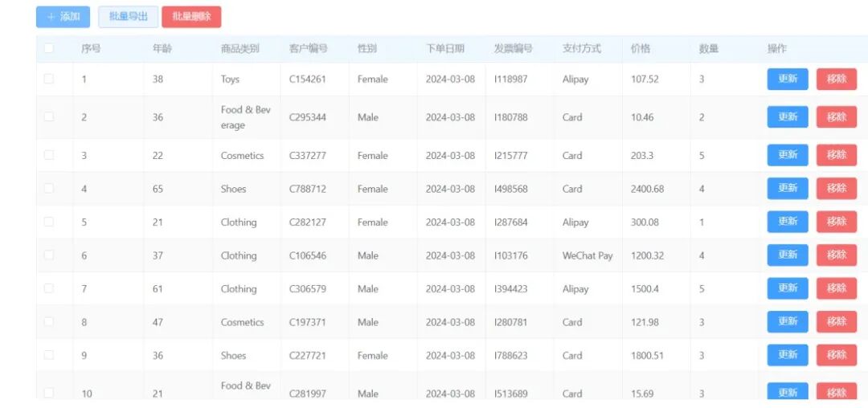
Task: Click 更新 for customer C306579
Action: (787, 288)
